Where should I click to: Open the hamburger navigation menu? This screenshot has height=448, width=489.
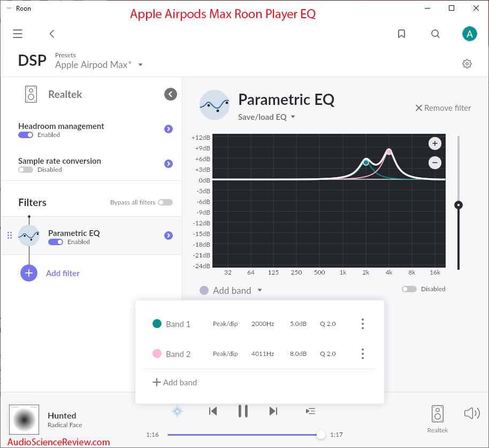[18, 34]
